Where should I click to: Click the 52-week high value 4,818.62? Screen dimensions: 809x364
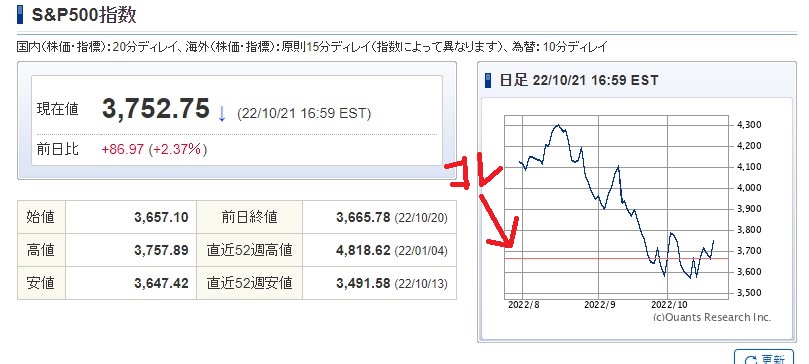click(x=363, y=250)
